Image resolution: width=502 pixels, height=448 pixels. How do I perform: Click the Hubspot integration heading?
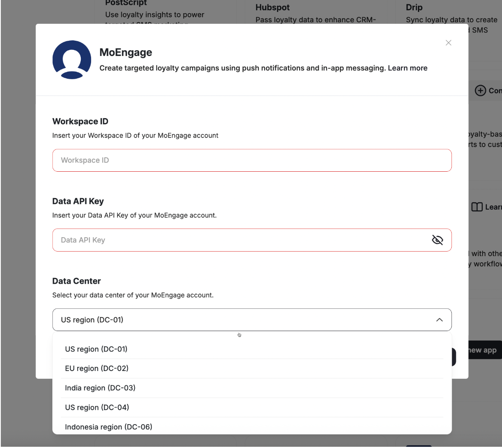(x=272, y=7)
